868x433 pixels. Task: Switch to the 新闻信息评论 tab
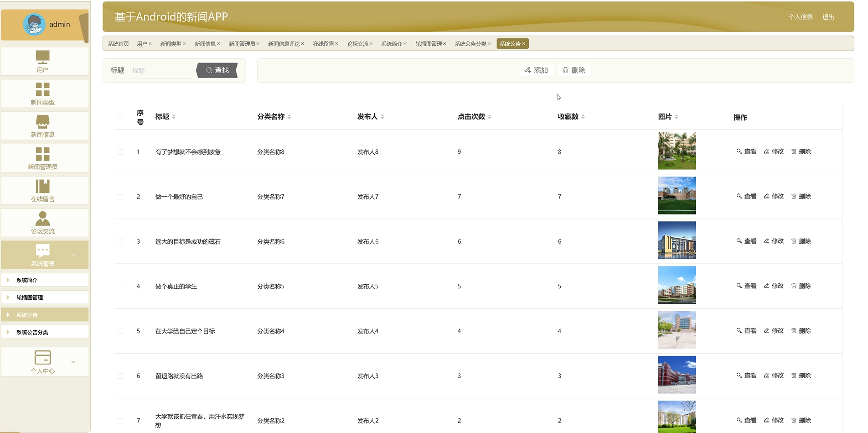coord(284,44)
